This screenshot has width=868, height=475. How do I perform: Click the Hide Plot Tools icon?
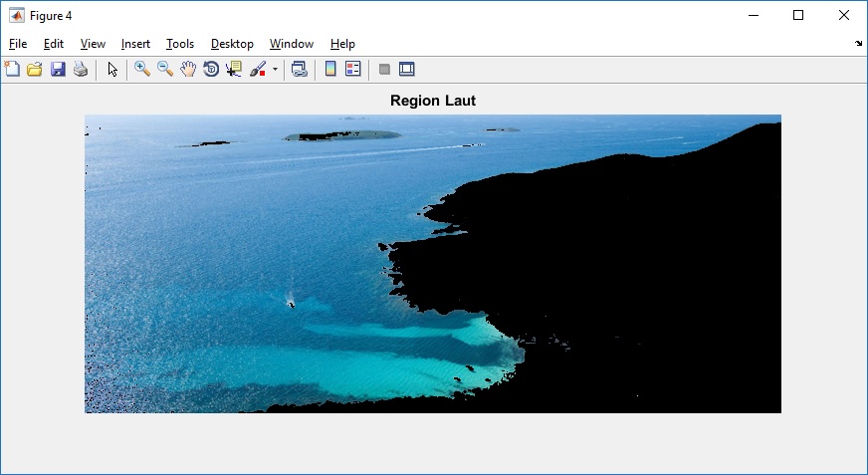pos(384,69)
